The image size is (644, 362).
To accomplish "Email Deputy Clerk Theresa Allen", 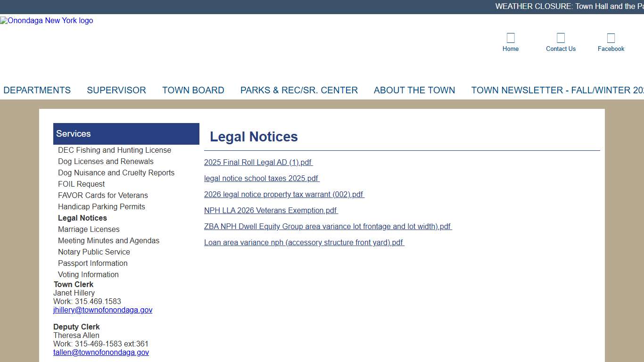I will click(x=101, y=352).
